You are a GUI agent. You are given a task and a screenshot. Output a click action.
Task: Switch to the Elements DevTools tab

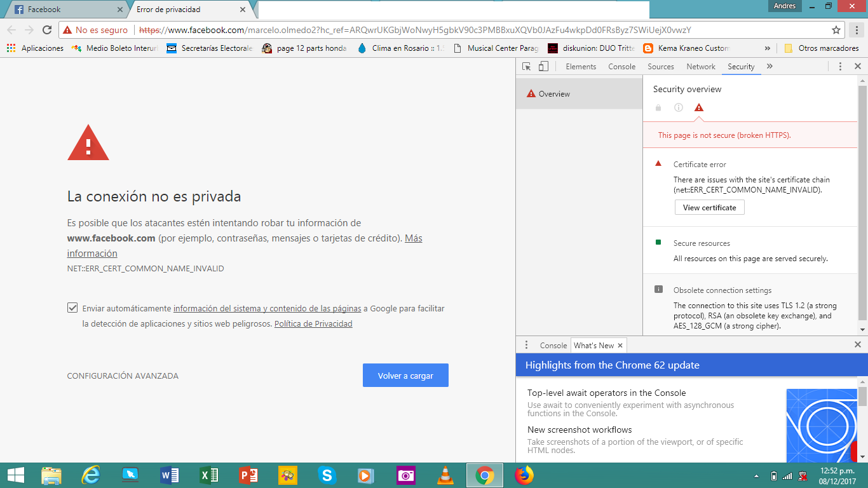click(x=581, y=67)
